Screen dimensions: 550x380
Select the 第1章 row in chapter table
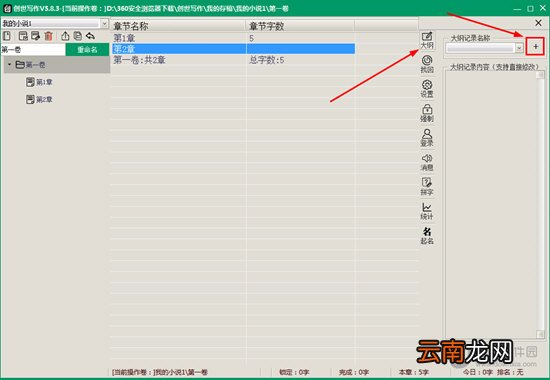click(x=233, y=38)
